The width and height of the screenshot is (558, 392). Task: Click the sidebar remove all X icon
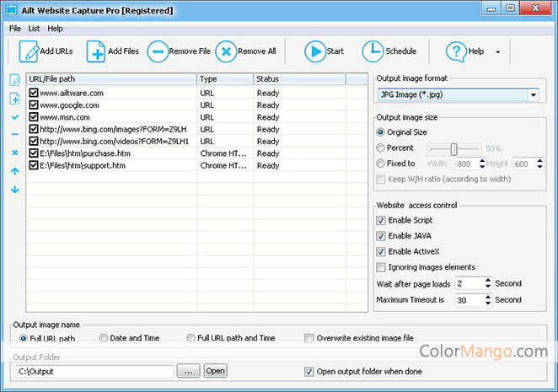pyautogui.click(x=15, y=153)
